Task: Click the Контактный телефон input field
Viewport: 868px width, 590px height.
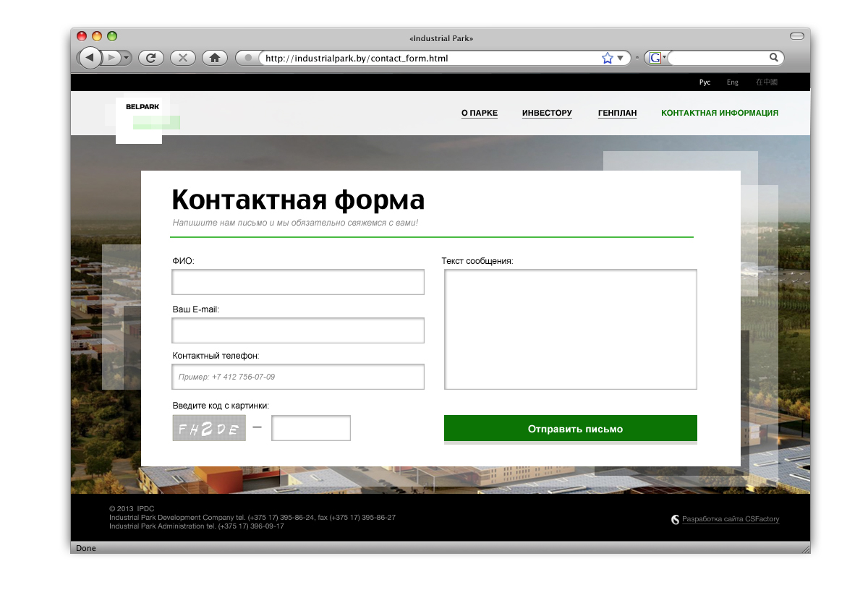Action: click(298, 377)
